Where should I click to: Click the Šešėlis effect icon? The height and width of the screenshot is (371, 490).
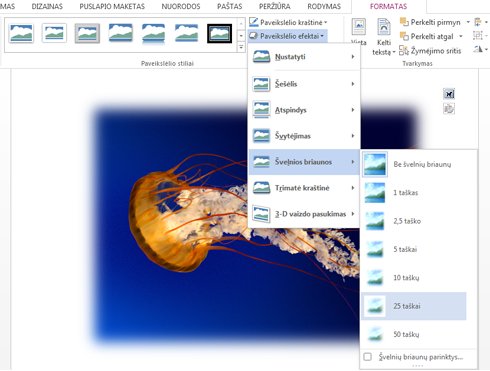click(261, 84)
